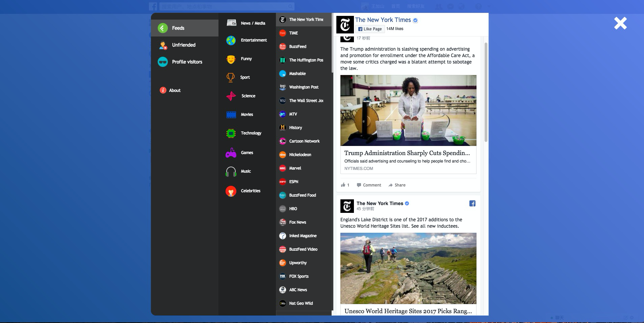
Task: Click the History channel logo icon
Action: click(283, 128)
